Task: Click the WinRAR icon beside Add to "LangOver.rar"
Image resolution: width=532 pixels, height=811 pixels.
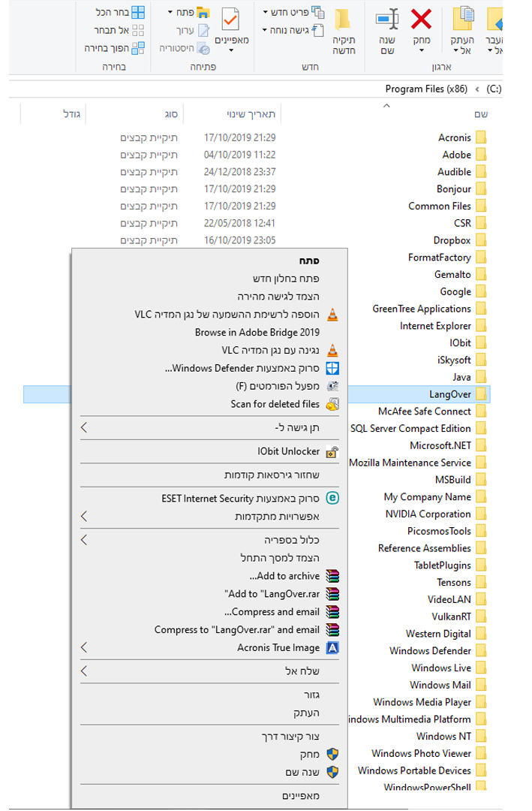Action: 332,594
